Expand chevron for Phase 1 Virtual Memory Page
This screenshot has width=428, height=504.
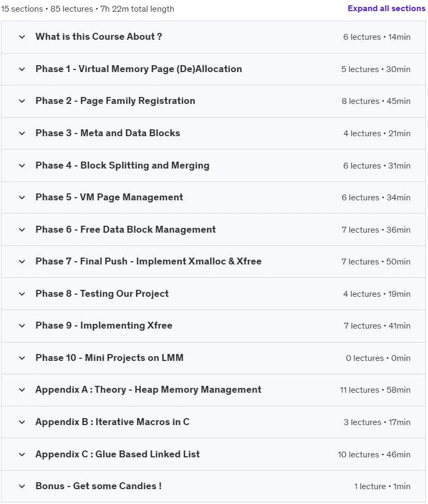click(x=22, y=69)
